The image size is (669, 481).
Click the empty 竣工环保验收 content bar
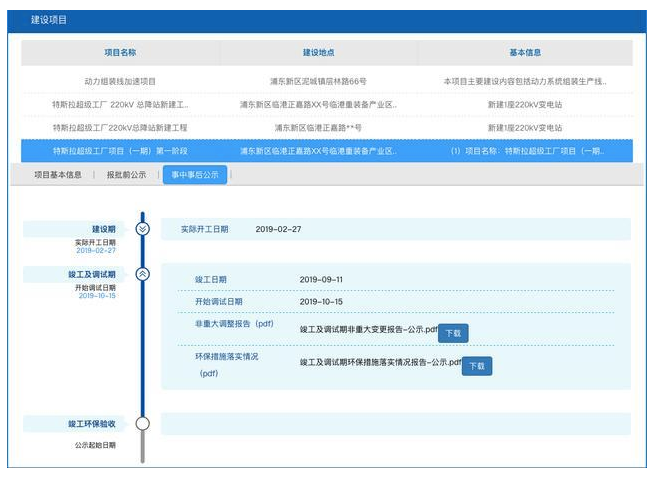tap(396, 424)
